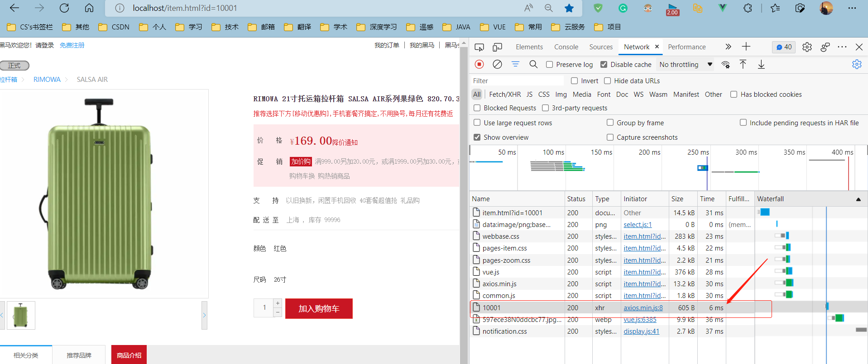Focus the network Filter input

[x=517, y=81]
